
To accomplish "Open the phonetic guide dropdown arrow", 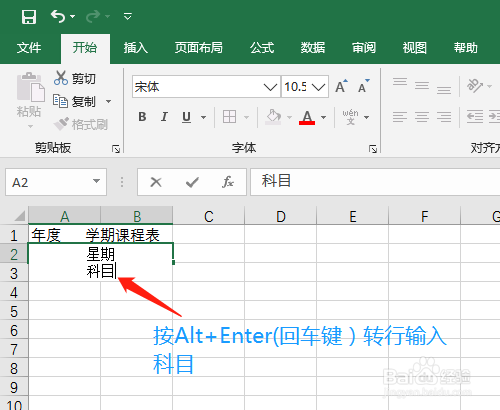I will point(367,117).
